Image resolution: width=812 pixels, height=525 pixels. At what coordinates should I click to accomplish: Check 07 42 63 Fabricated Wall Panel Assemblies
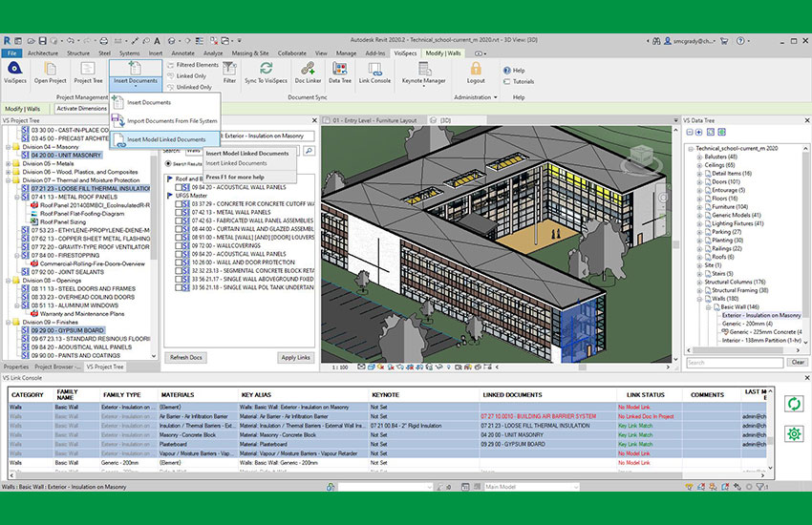[178, 220]
